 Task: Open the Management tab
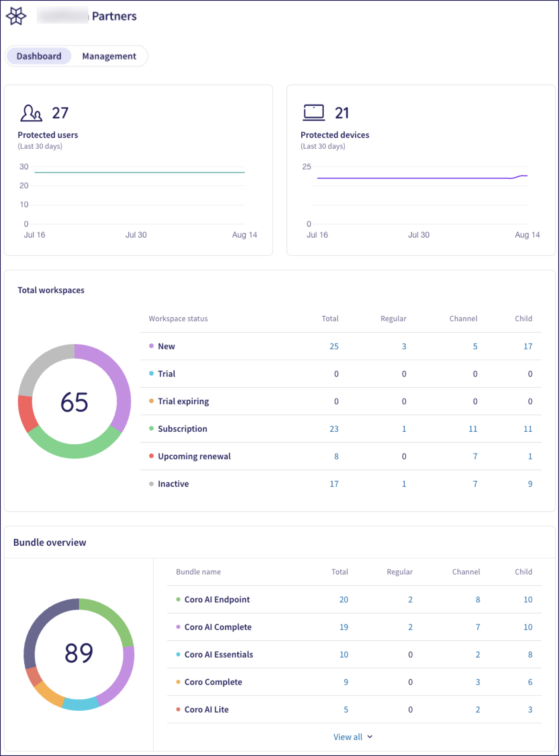point(109,56)
